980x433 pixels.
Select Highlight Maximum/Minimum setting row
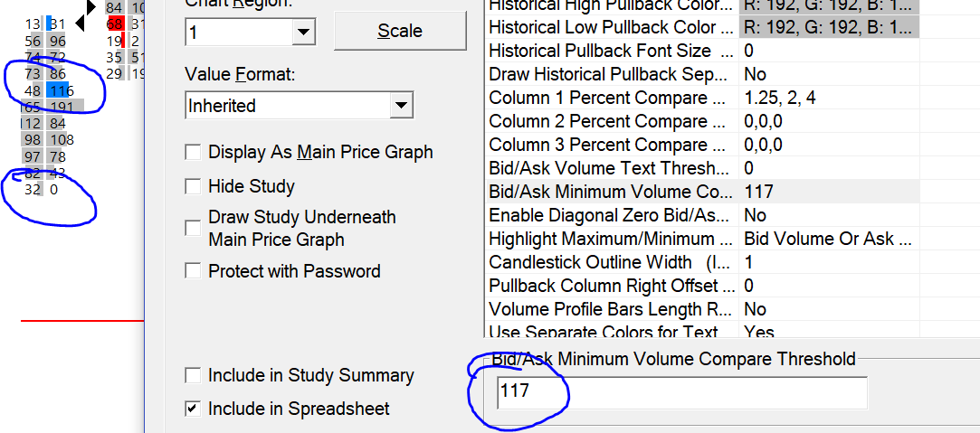point(612,239)
